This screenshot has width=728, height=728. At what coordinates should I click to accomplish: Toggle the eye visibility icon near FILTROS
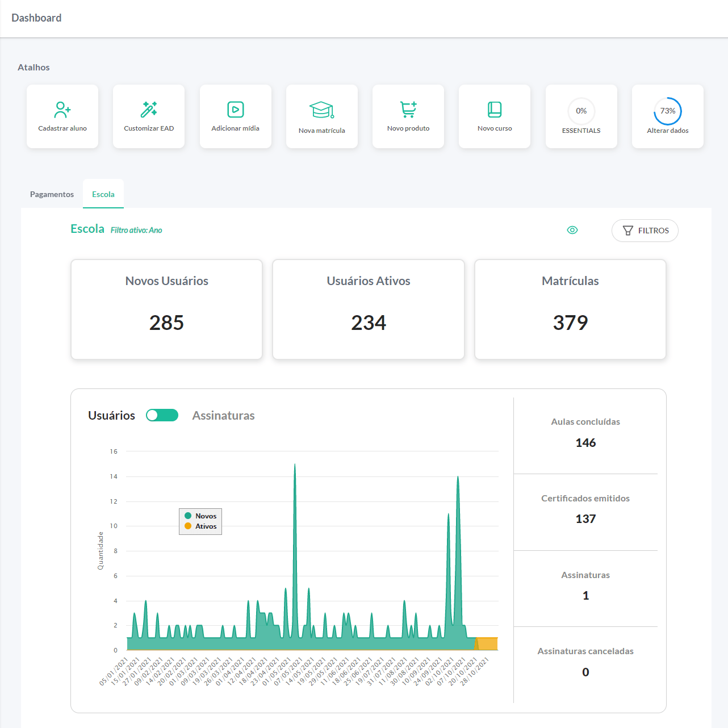(572, 230)
